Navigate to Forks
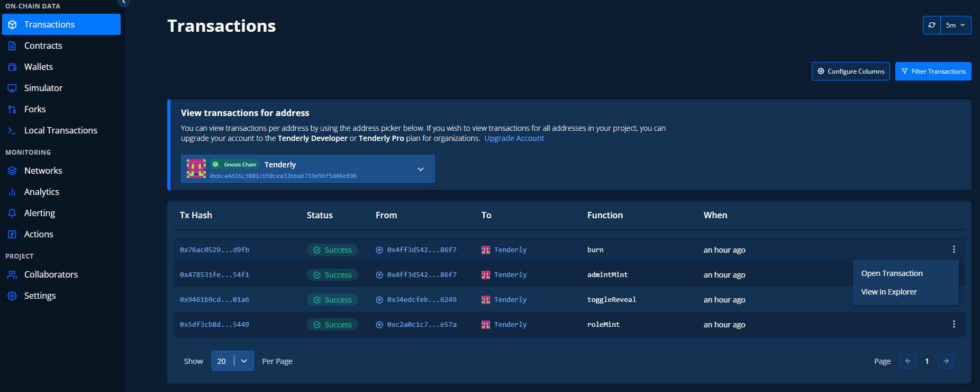The height and width of the screenshot is (392, 980). [x=35, y=109]
